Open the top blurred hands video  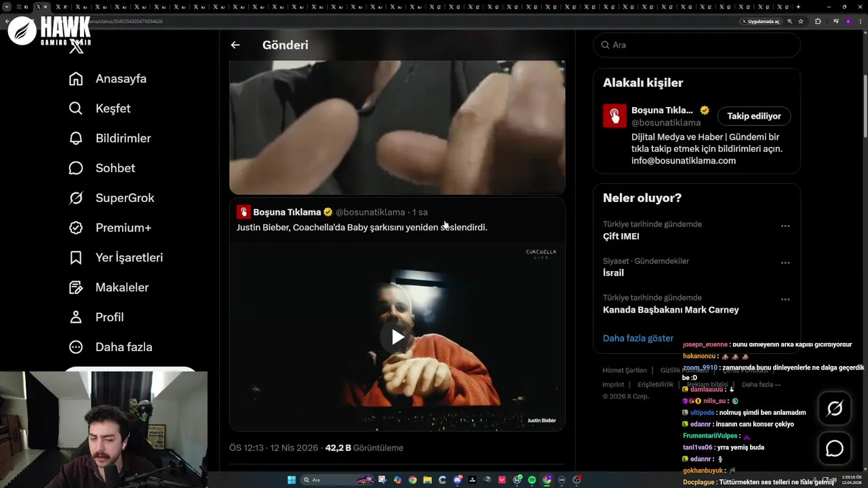[397, 127]
